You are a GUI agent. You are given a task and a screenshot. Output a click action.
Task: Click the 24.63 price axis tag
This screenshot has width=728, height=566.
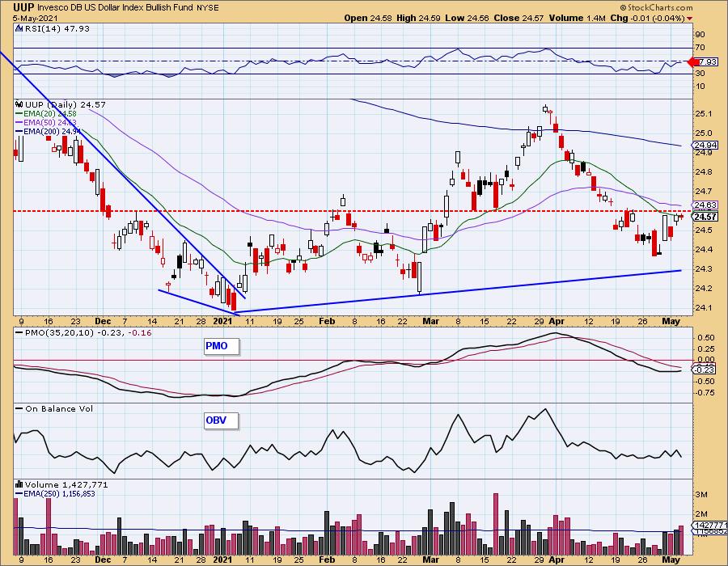[706, 205]
